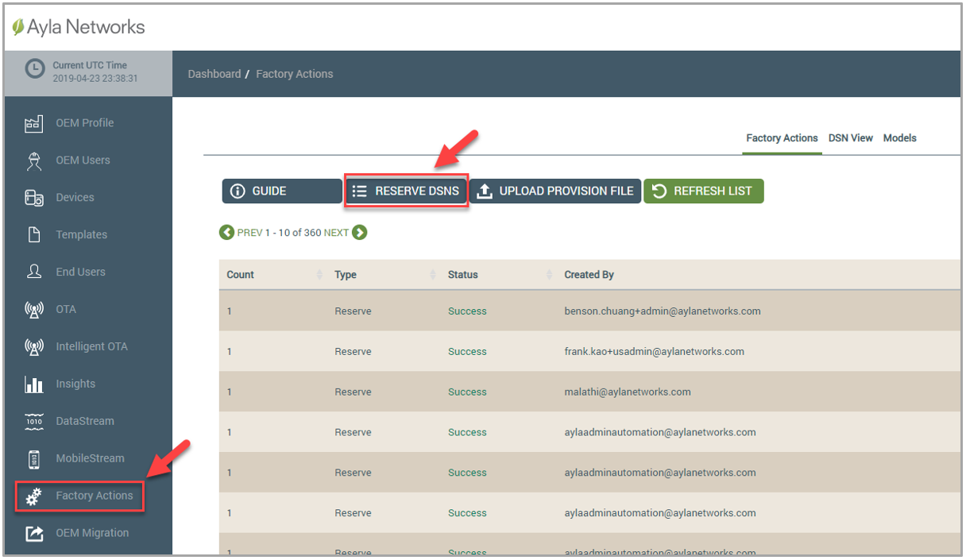
Task: Click the Intelligent OTA antenna icon
Action: tap(33, 346)
